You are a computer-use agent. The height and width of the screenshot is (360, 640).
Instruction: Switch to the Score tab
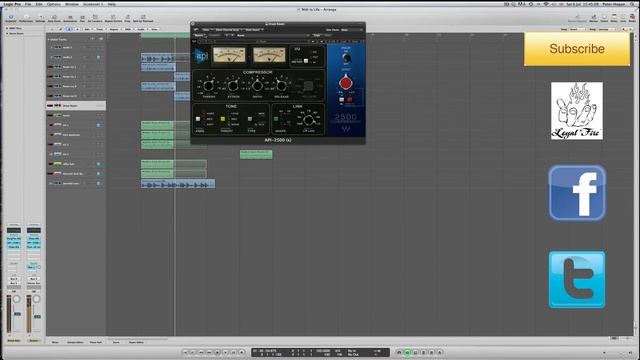coord(116,342)
